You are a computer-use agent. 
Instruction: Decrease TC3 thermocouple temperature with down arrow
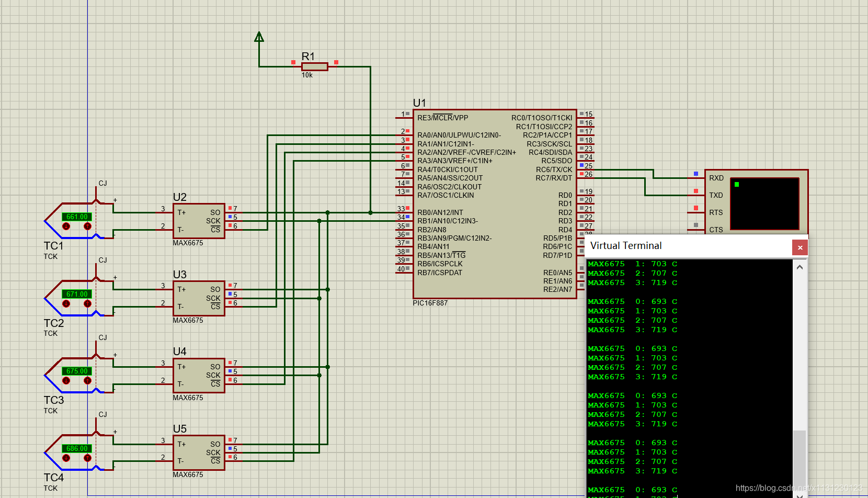pyautogui.click(x=66, y=381)
